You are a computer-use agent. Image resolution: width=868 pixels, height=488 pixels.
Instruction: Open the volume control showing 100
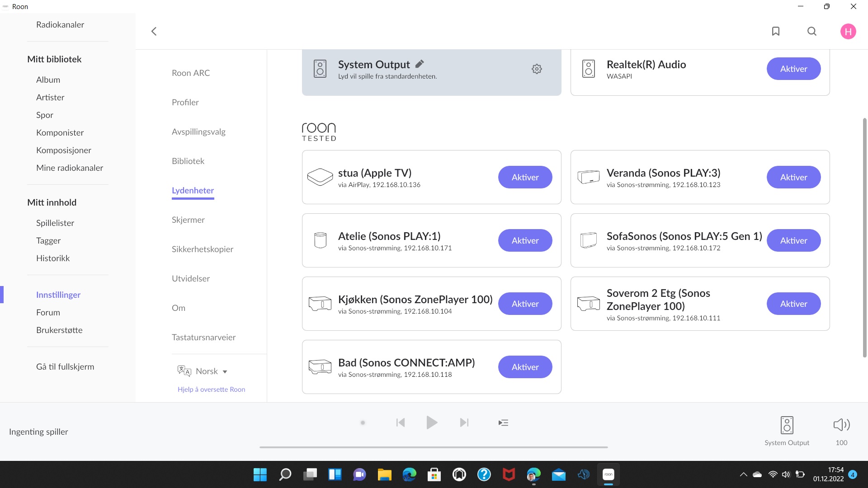click(x=841, y=431)
